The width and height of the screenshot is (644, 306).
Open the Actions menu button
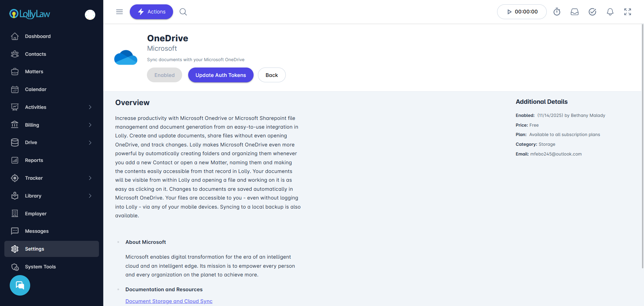151,12
